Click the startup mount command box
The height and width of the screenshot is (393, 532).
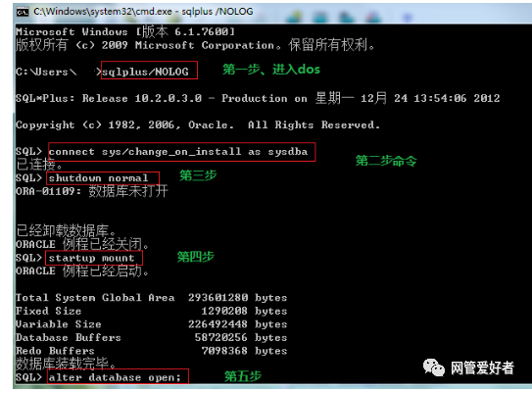click(94, 258)
